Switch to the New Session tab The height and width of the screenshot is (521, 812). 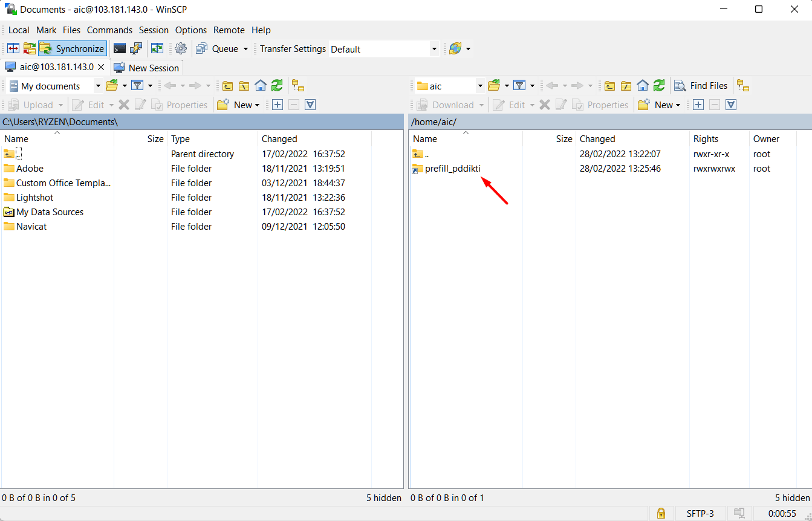pyautogui.click(x=147, y=68)
